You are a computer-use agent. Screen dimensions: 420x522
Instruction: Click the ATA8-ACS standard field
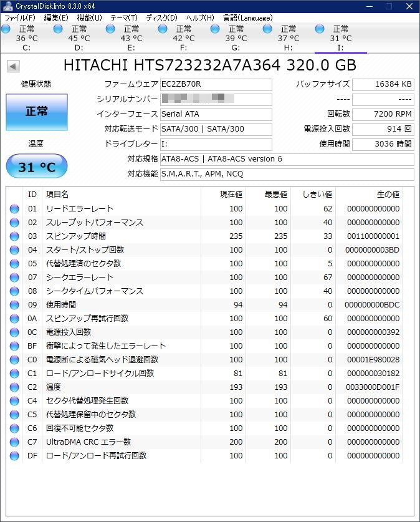287,159
